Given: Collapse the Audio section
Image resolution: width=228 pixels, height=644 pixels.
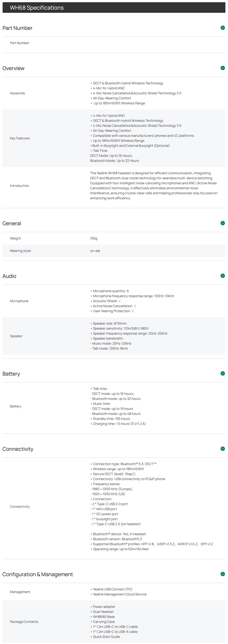Looking at the screenshot, I should (x=222, y=276).
